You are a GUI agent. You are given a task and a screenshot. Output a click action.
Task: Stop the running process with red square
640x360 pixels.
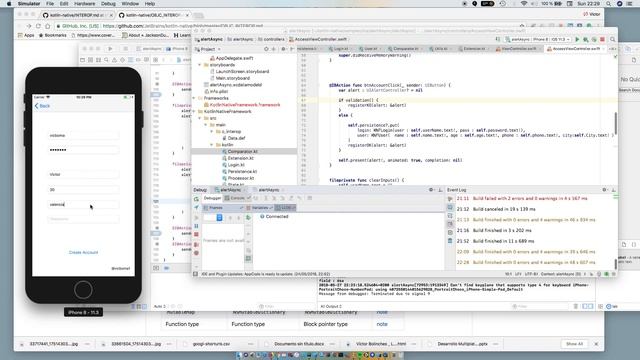(602, 40)
